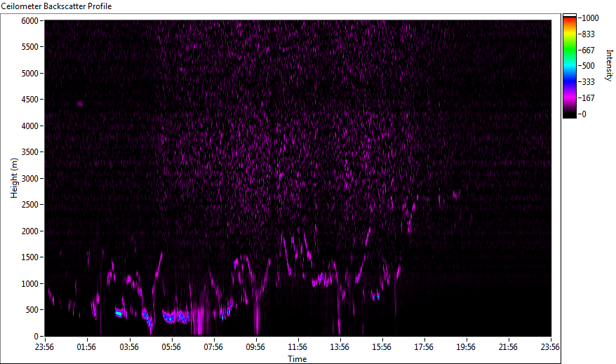The width and height of the screenshot is (616, 364).
Task: Click the 1000 height tick label
Action: pos(30,283)
